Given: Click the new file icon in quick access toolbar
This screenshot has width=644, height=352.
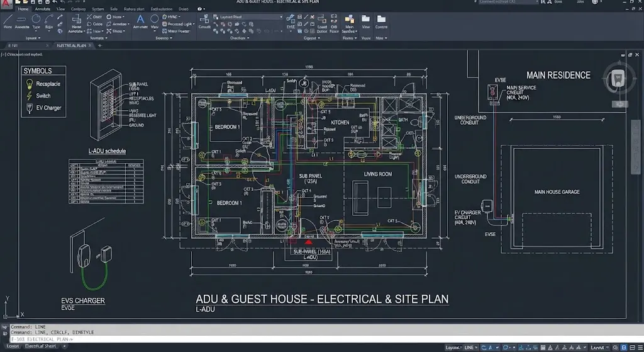Looking at the screenshot, I should click(18, 2).
